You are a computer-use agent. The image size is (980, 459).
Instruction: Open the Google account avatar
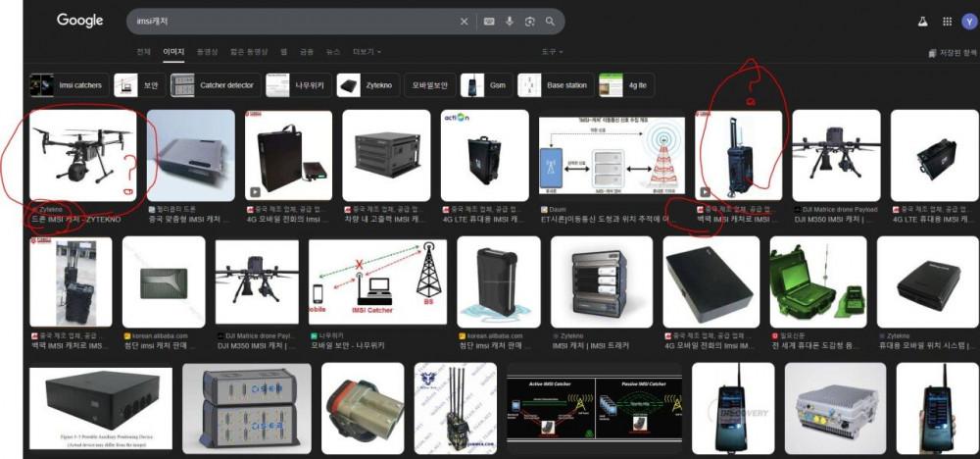[x=969, y=21]
